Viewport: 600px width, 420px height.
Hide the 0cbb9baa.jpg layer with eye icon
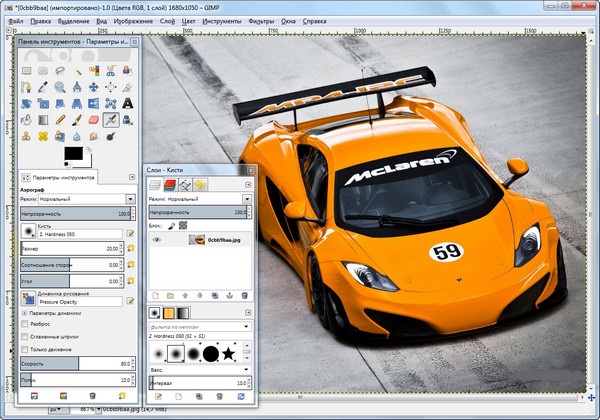click(157, 240)
